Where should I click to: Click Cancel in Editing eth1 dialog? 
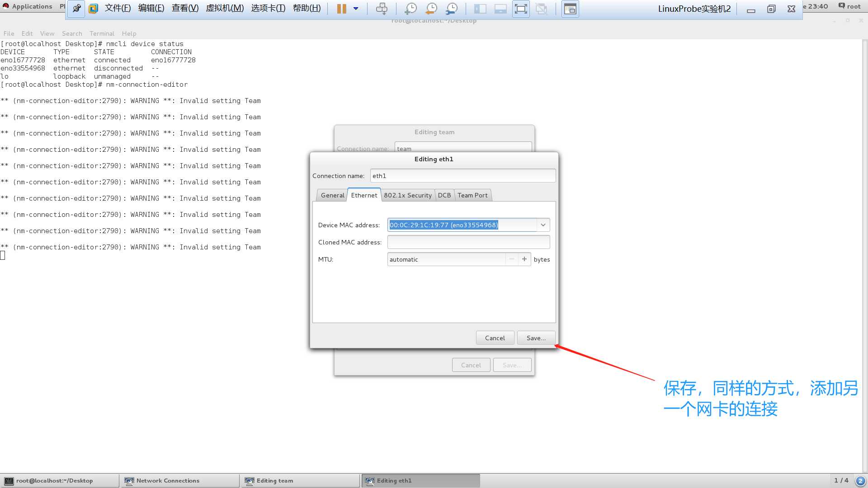pyautogui.click(x=495, y=338)
